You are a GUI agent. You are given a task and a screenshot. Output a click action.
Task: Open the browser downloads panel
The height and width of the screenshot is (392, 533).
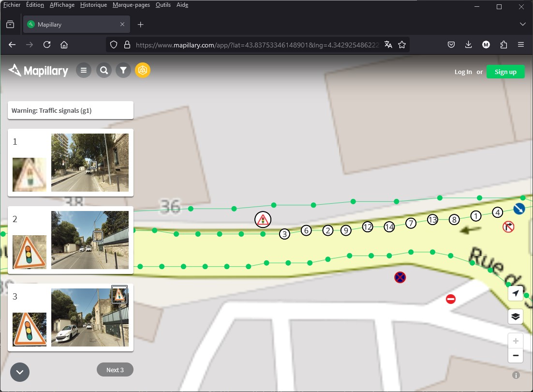click(x=468, y=45)
